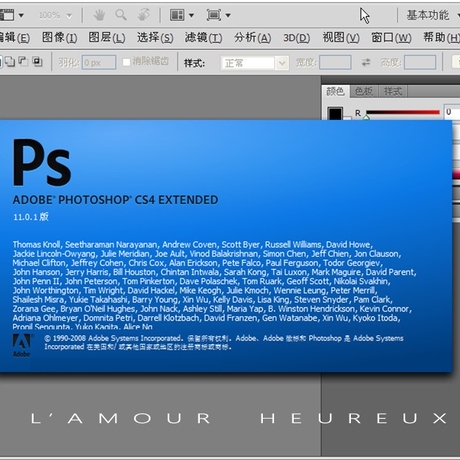Image resolution: width=460 pixels, height=460 pixels.
Task: Open the 样式 style dropdown showing 正常
Action: click(x=255, y=63)
